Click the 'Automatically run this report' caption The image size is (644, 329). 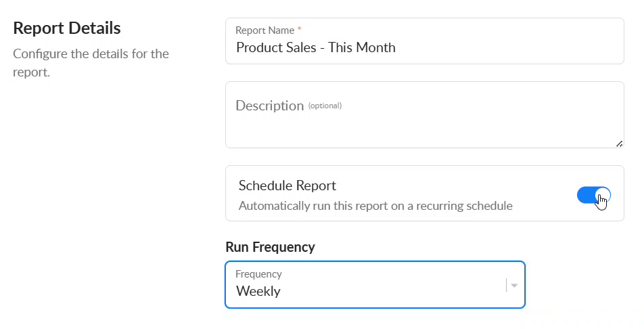(x=375, y=206)
